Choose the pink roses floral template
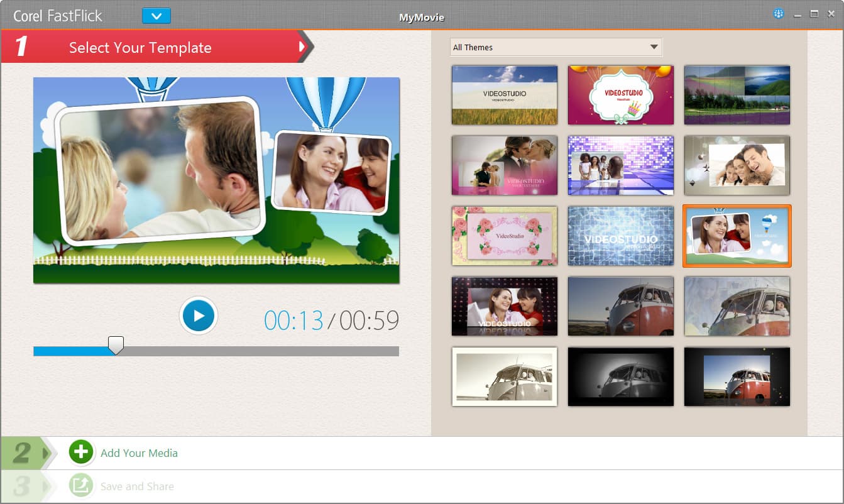The width and height of the screenshot is (844, 504). pyautogui.click(x=505, y=236)
